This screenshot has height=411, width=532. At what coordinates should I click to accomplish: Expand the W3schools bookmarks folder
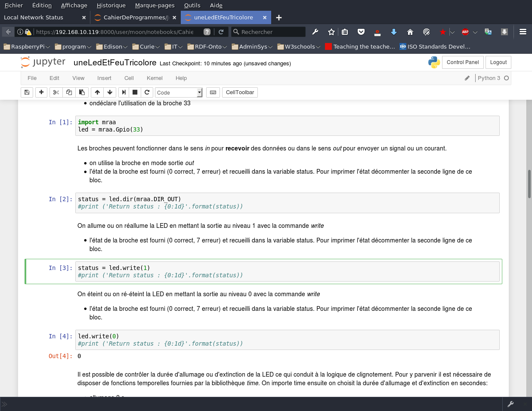pyautogui.click(x=299, y=46)
